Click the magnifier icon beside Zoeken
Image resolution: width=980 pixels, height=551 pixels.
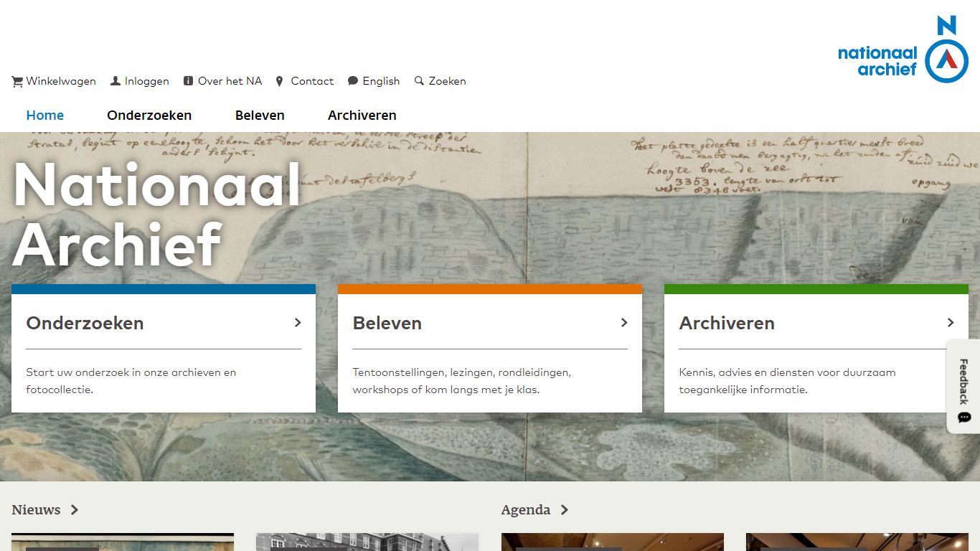tap(420, 81)
